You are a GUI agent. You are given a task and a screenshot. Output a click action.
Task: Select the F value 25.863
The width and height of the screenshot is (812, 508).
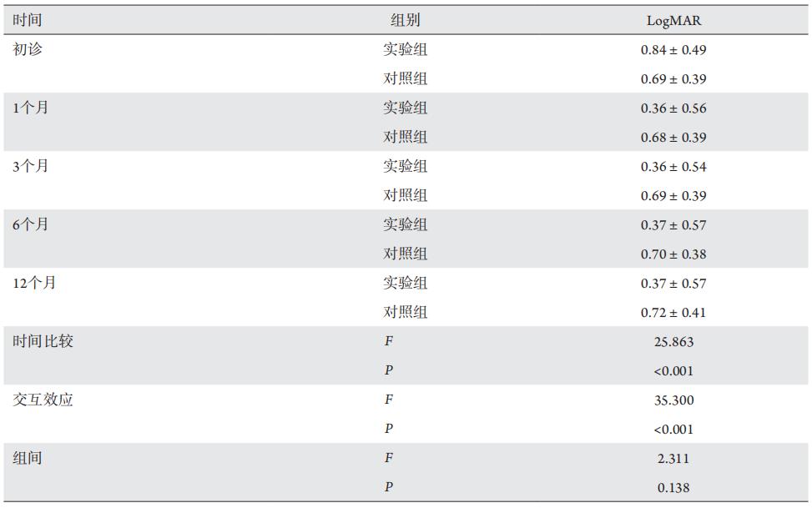pyautogui.click(x=673, y=342)
